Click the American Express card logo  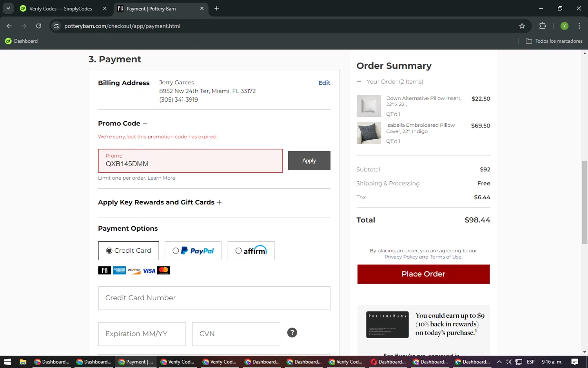point(119,270)
